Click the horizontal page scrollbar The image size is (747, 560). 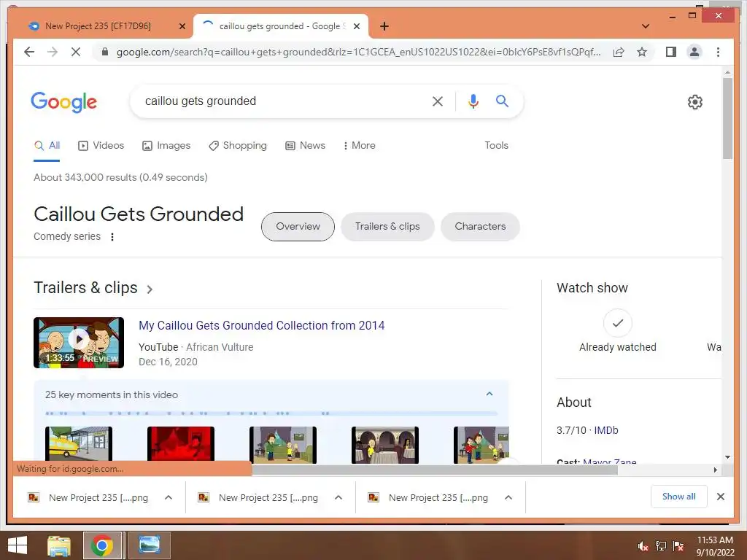pos(435,470)
